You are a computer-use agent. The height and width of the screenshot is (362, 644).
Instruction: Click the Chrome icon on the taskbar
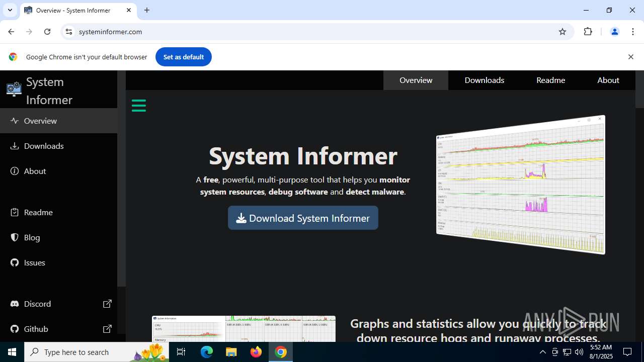[x=281, y=352]
